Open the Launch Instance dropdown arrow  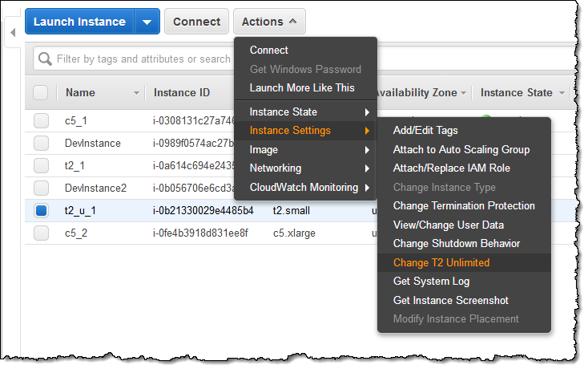[x=147, y=22]
